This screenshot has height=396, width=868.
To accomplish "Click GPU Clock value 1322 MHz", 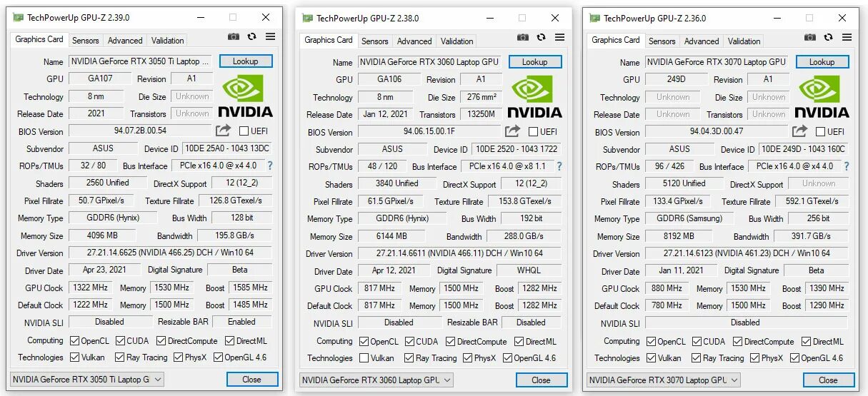I will [x=90, y=288].
